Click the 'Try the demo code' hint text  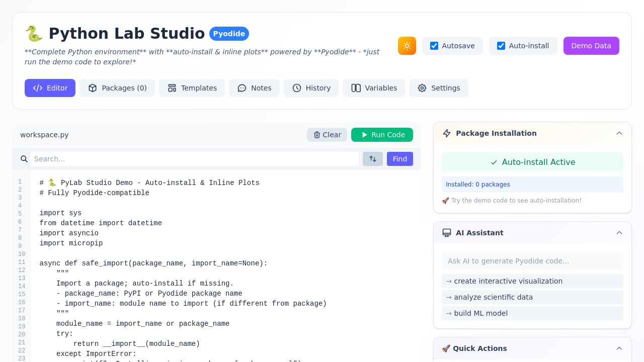pos(512,201)
